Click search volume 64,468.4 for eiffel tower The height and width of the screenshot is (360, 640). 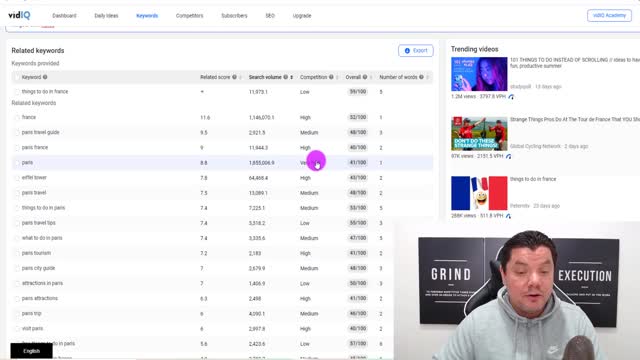258,178
